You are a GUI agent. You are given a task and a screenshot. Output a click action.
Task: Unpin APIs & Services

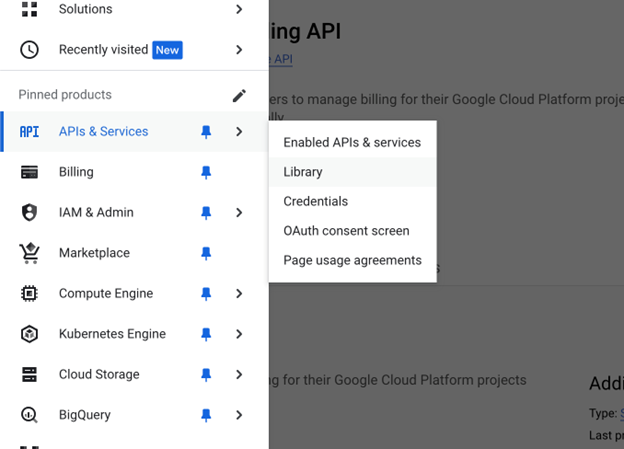206,132
